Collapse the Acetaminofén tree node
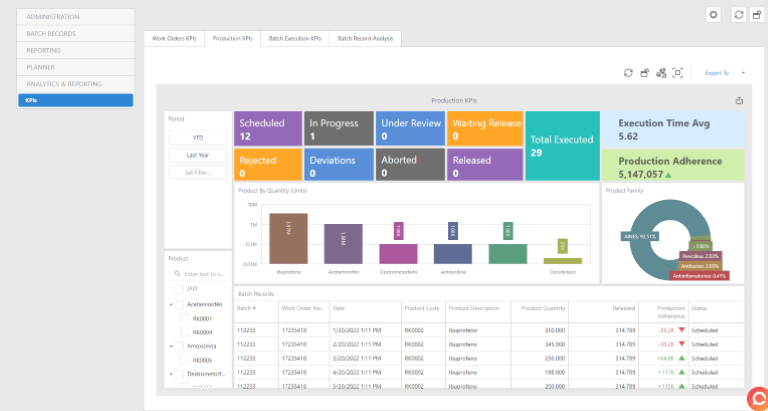Viewport: 768px width, 411px height. pos(170,304)
